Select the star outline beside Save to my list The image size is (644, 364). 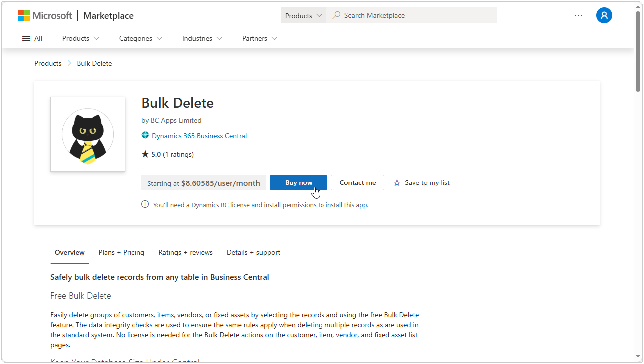[397, 182]
